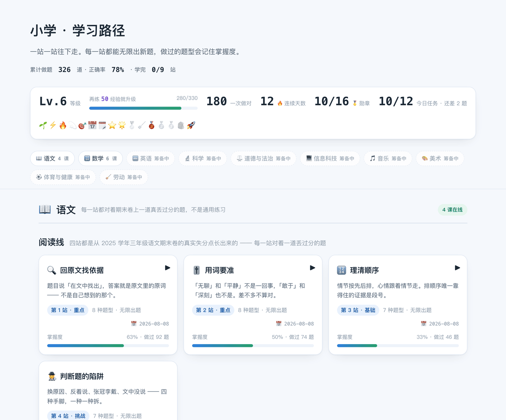The height and width of the screenshot is (420, 506).
Task: Start the 理清顺序 station with its play arrow
Action: (x=457, y=268)
